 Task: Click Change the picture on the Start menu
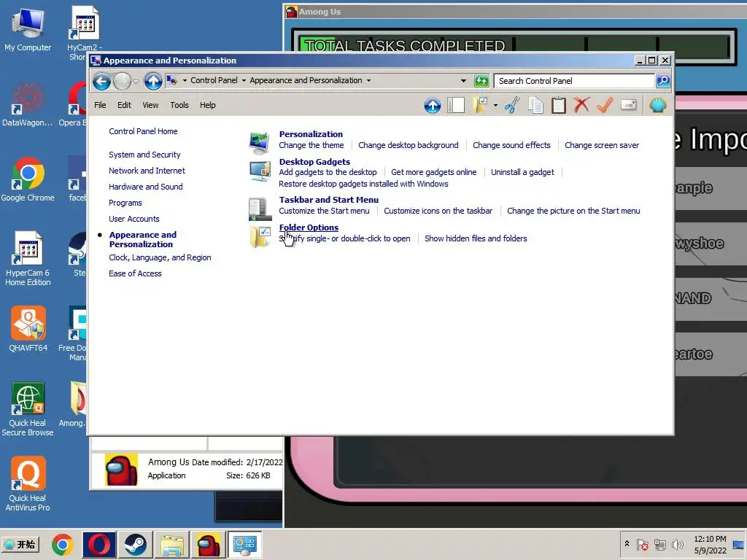573,211
